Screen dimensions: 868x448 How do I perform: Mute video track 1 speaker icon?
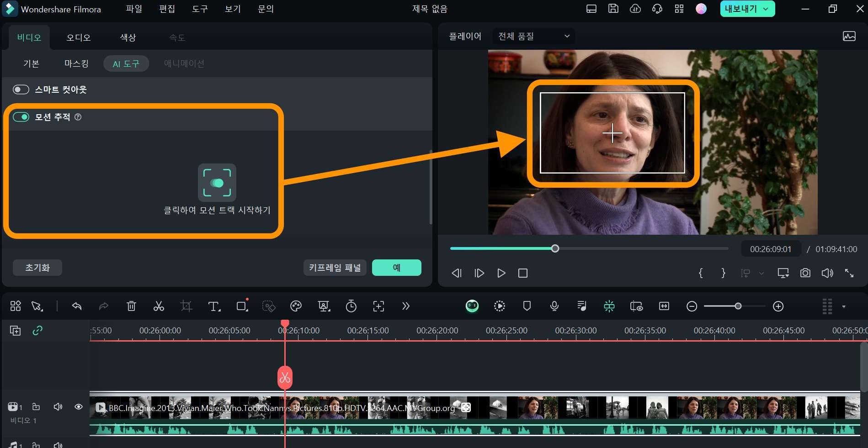pyautogui.click(x=58, y=406)
